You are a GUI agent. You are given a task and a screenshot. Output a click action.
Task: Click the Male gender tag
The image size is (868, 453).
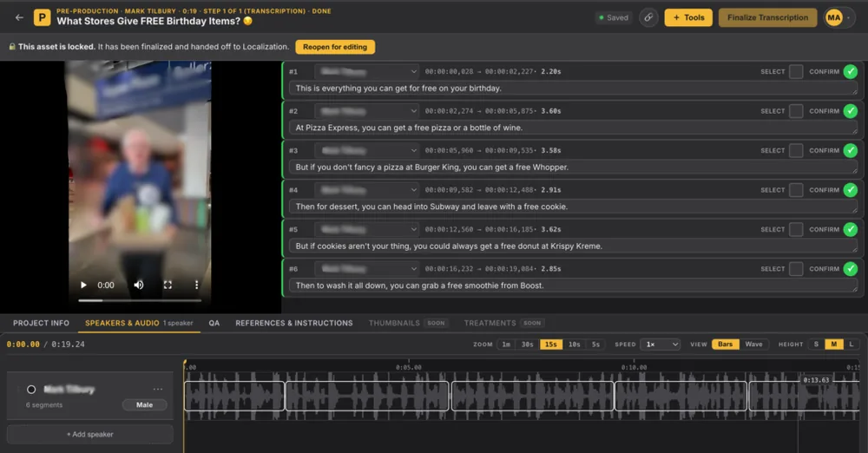pyautogui.click(x=144, y=404)
